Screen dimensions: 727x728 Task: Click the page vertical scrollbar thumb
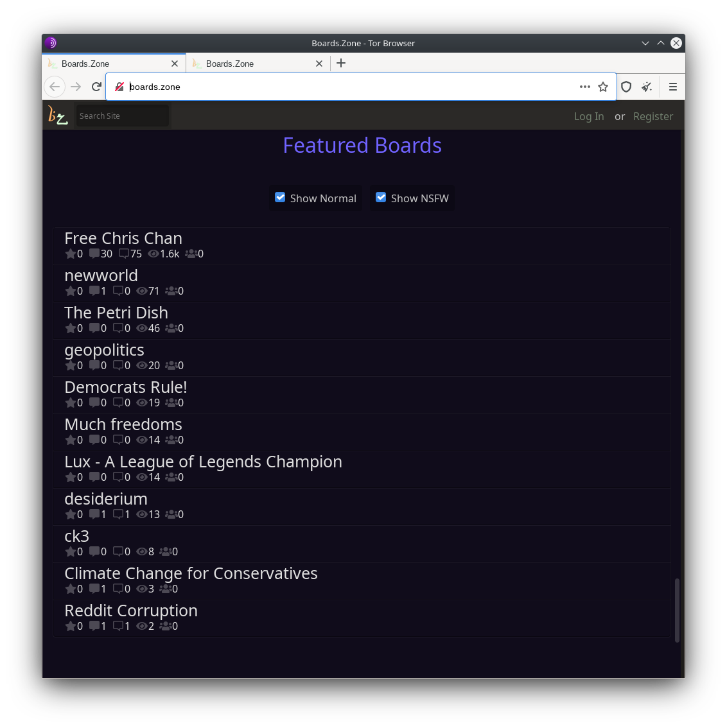[677, 610]
